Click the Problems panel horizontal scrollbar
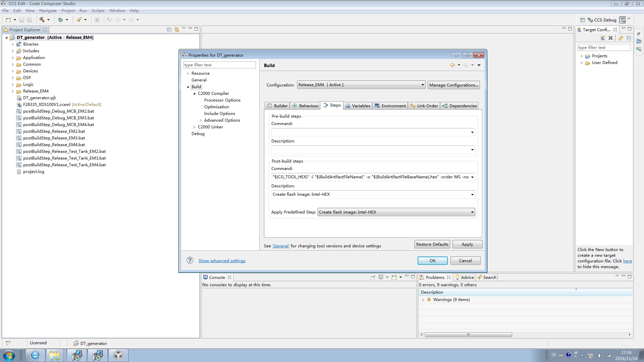Image resolution: width=644 pixels, height=362 pixels. point(468,335)
